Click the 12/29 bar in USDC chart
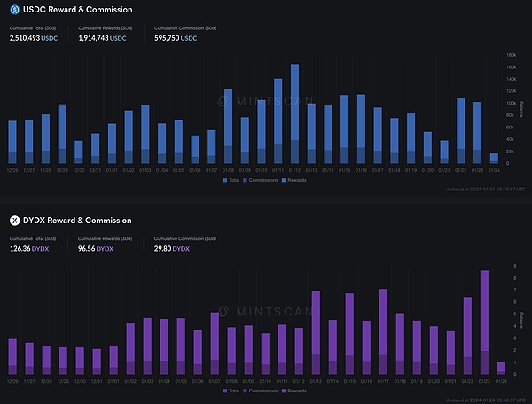This screenshot has height=404, width=532. [62, 135]
